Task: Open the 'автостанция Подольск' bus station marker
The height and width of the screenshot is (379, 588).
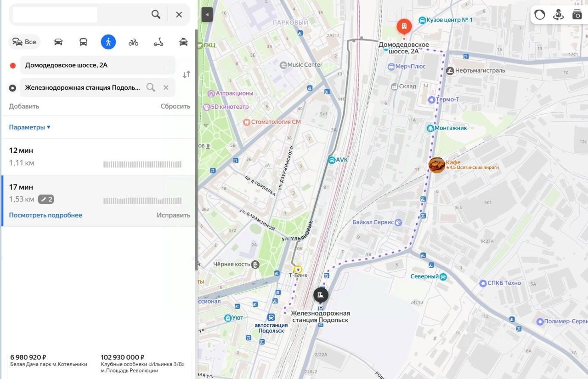Action: click(271, 317)
